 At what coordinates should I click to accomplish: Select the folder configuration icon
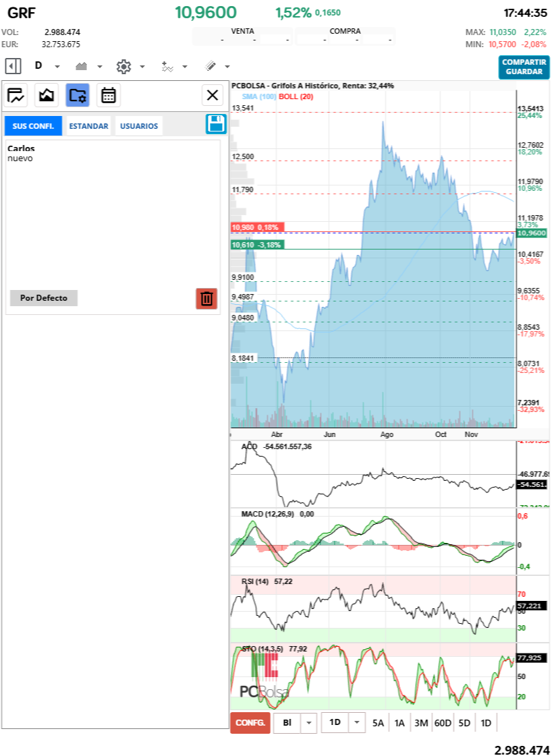click(x=78, y=95)
